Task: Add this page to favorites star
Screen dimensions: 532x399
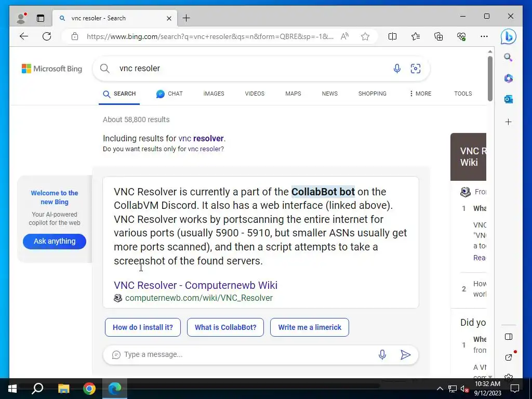Action: (x=365, y=36)
